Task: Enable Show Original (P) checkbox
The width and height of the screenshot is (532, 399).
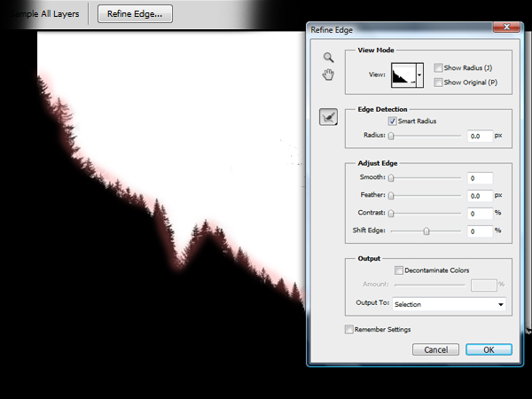Action: point(439,82)
